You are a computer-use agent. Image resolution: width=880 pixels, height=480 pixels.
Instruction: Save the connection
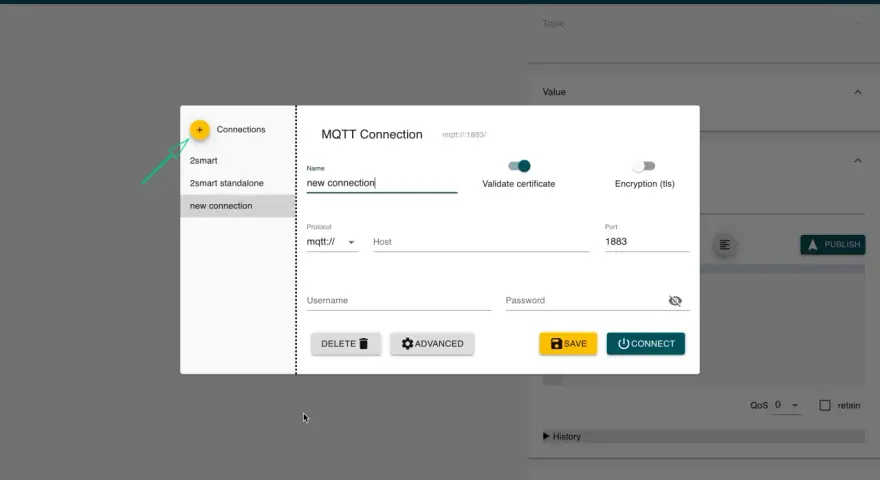click(x=568, y=344)
